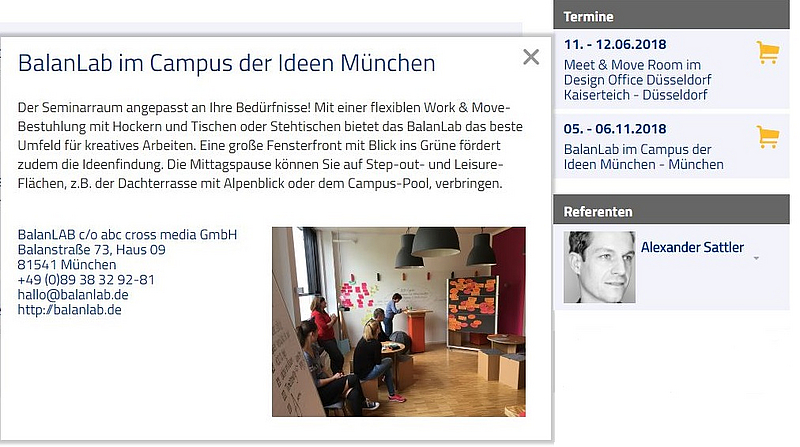Open the hallo@balanlab.de email link

73,295
